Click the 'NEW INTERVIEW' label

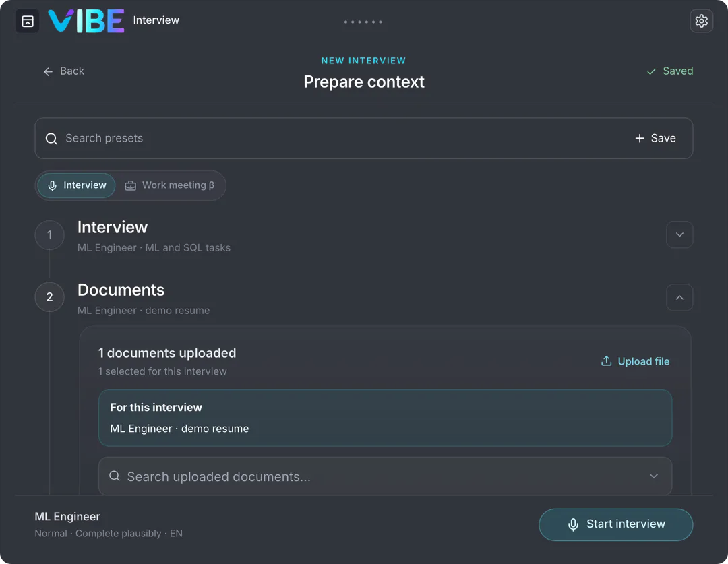(x=363, y=61)
